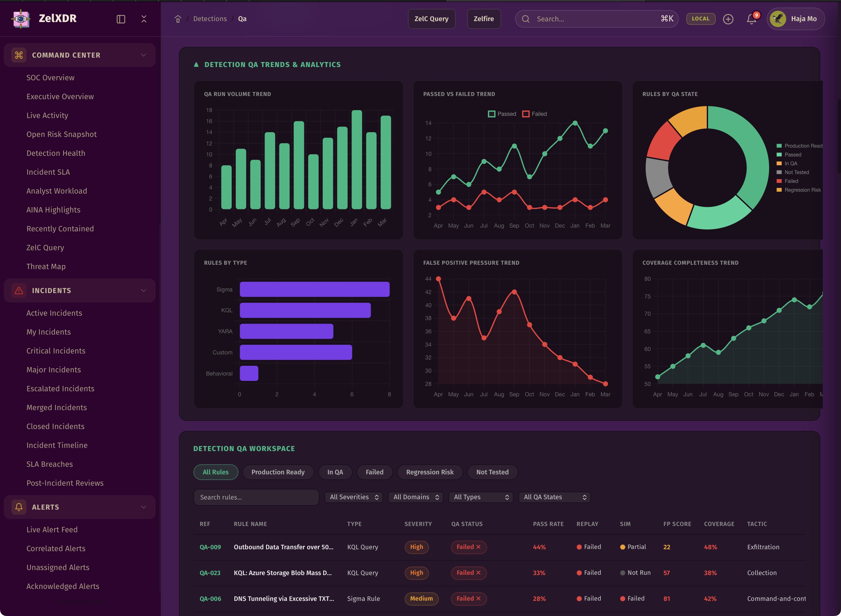
Task: Open the notifications bell icon
Action: [751, 19]
